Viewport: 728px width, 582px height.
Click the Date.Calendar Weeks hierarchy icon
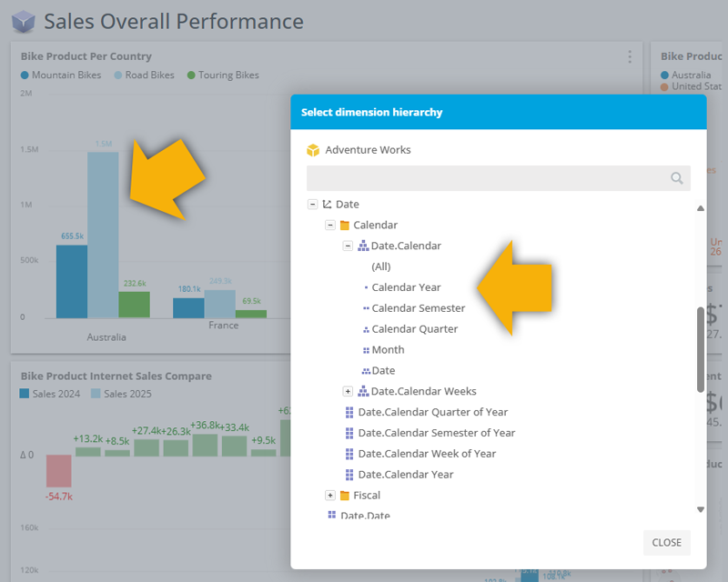coord(362,391)
